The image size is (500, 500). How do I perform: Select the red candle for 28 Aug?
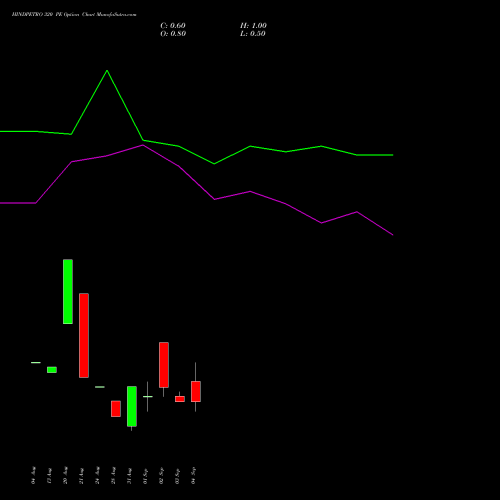tap(116, 409)
